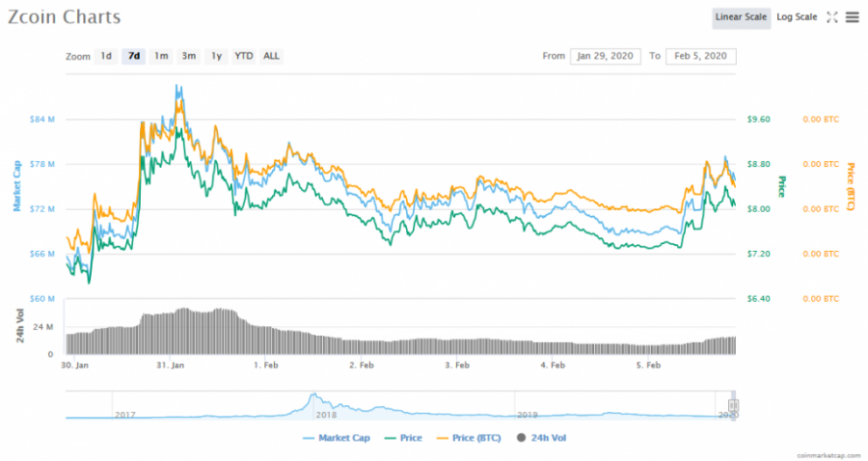Set zoom to 7d

pyautogui.click(x=134, y=56)
